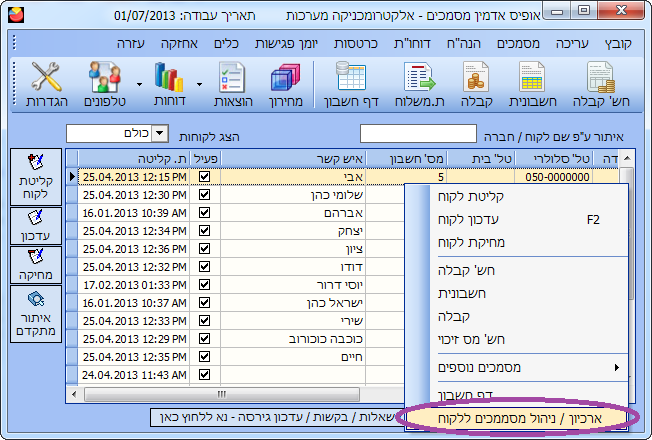Click the questions/requests/version update bottom button
The width and height of the screenshot is (652, 440).
pos(277,417)
